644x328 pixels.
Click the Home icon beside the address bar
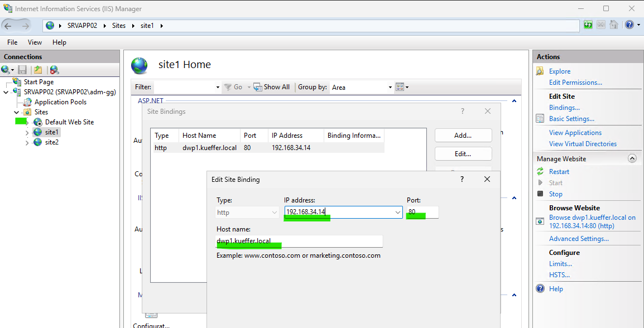click(x=614, y=25)
